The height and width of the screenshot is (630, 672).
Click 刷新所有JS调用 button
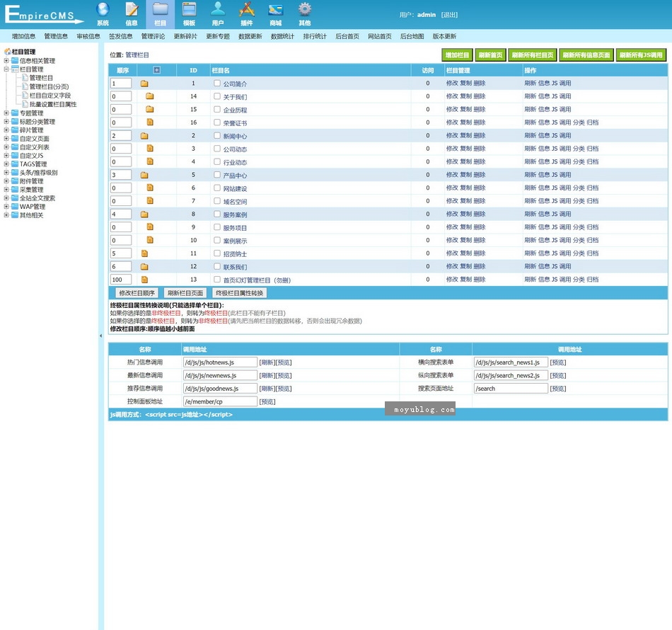tap(641, 55)
